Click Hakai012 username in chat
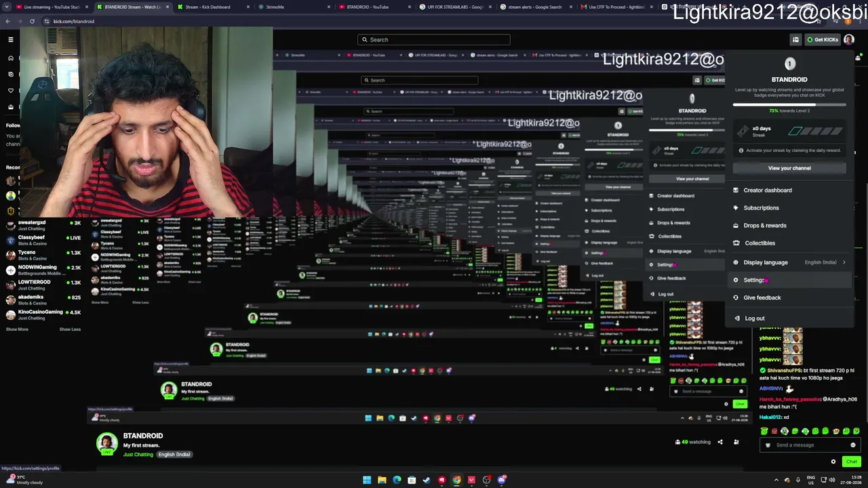 pyautogui.click(x=770, y=417)
